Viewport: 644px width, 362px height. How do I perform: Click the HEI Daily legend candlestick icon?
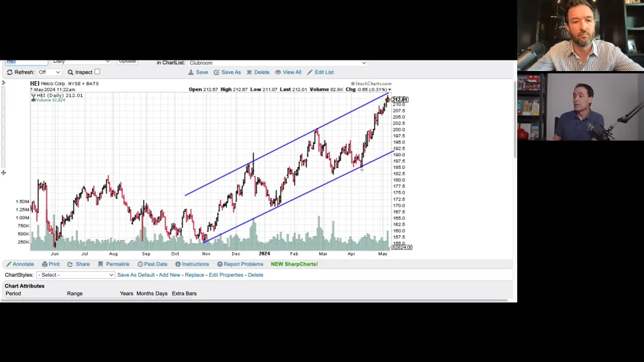tap(34, 95)
